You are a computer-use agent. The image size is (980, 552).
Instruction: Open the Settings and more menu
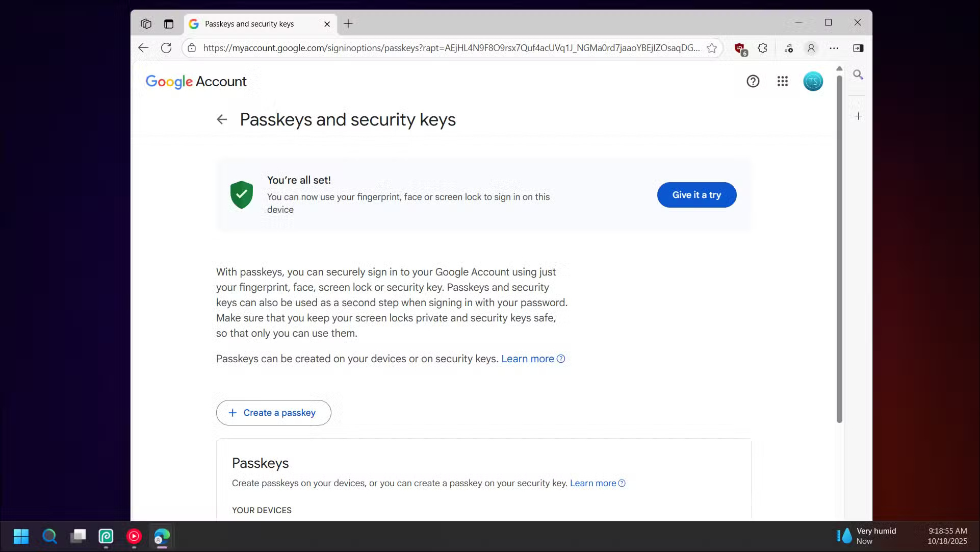pyautogui.click(x=835, y=48)
